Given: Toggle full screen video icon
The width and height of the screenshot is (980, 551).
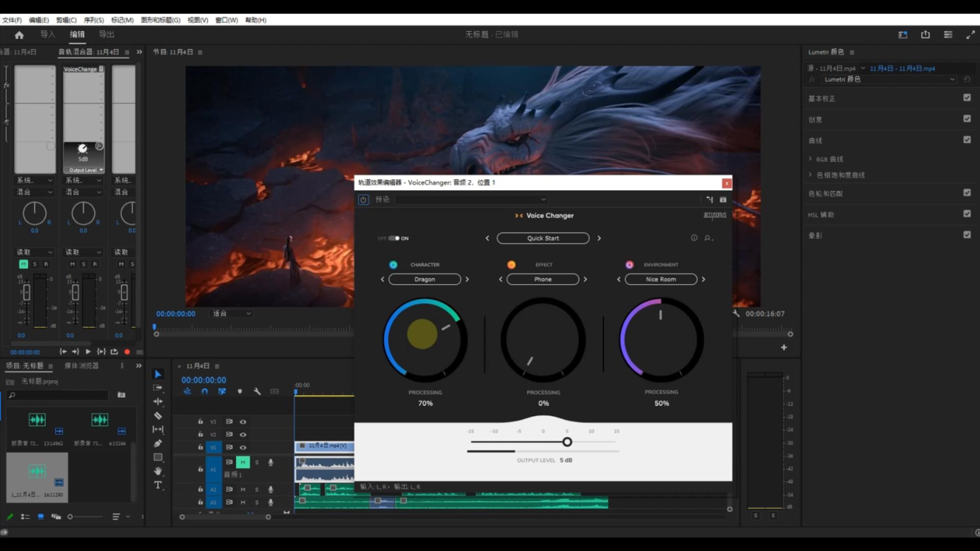Looking at the screenshot, I should pos(970,35).
